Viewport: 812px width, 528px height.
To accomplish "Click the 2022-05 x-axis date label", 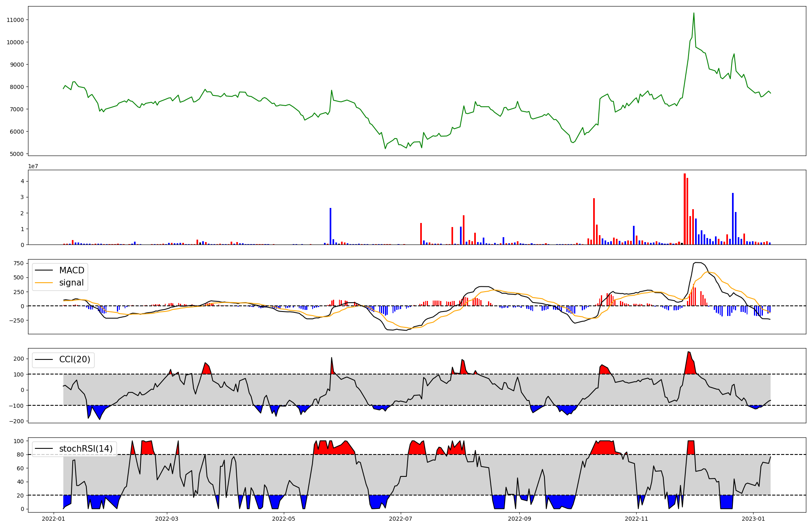I will tap(283, 519).
